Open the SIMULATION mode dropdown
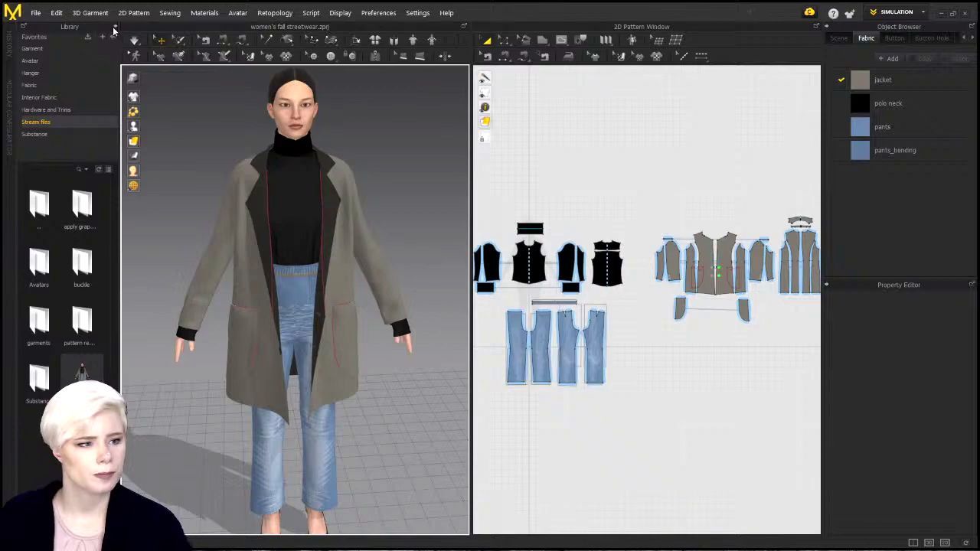Screen dimensions: 980x551 (x=923, y=12)
